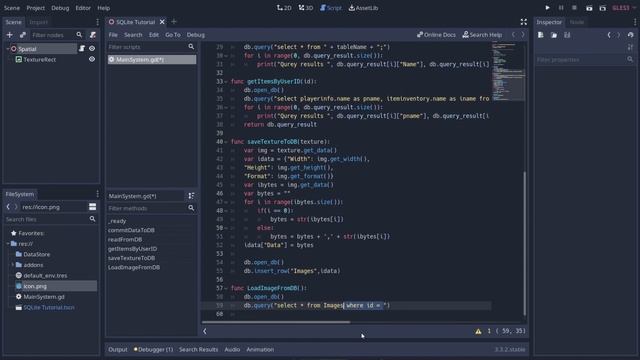Open Search Results panel
This screenshot has height=360, width=640.
tap(198, 349)
